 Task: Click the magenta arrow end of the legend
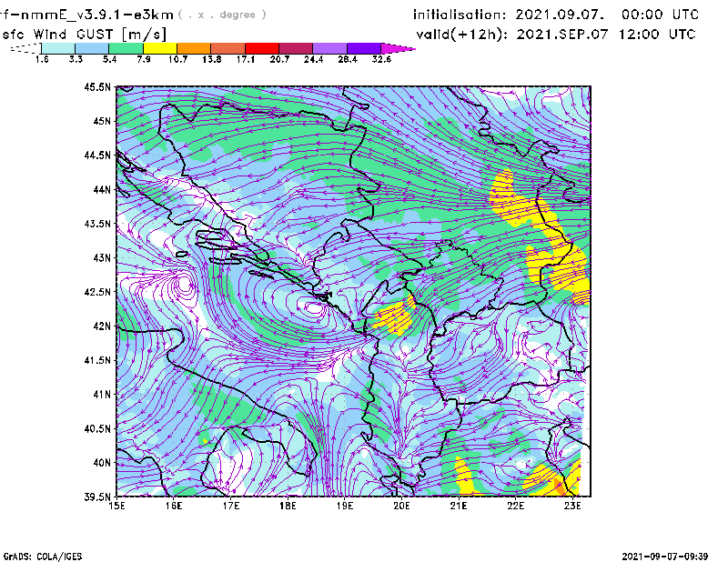click(x=398, y=48)
